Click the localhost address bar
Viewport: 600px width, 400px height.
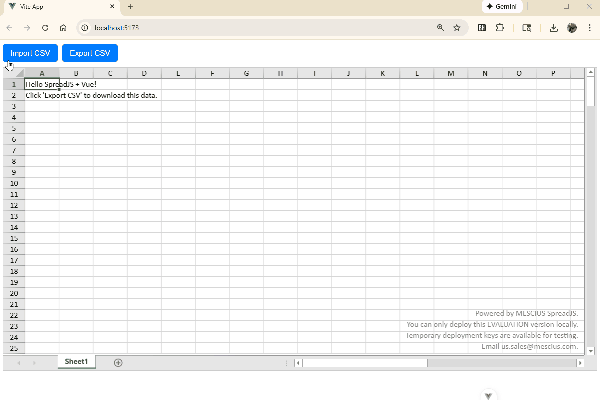260,28
